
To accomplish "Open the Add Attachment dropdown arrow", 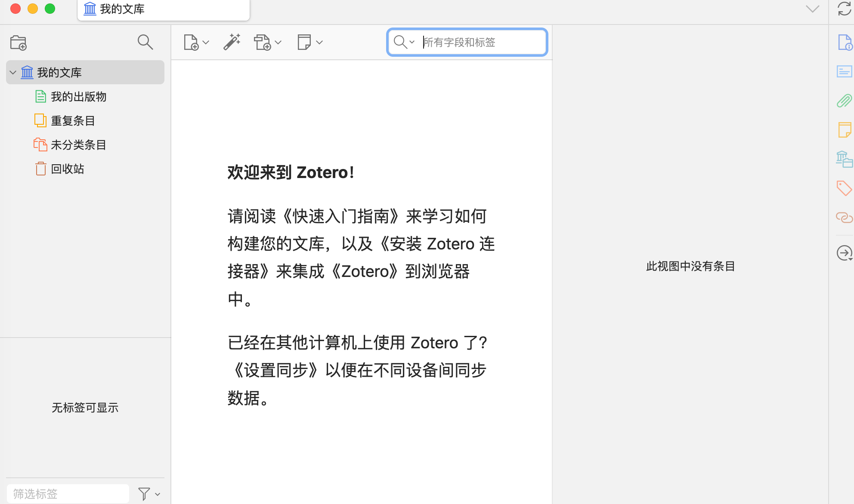I will tap(278, 42).
